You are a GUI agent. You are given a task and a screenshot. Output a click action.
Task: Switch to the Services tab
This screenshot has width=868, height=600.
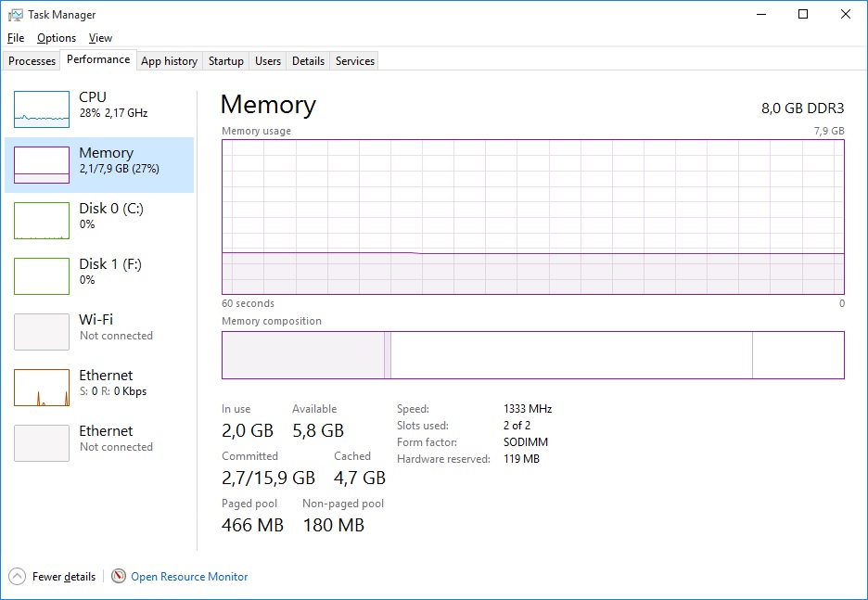(355, 61)
